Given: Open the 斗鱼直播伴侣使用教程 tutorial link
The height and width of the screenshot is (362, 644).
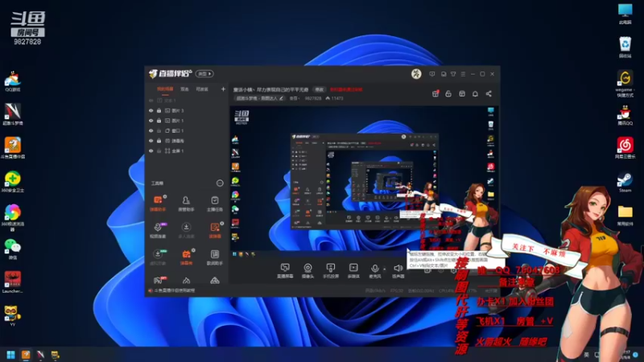Looking at the screenshot, I should tap(175, 290).
